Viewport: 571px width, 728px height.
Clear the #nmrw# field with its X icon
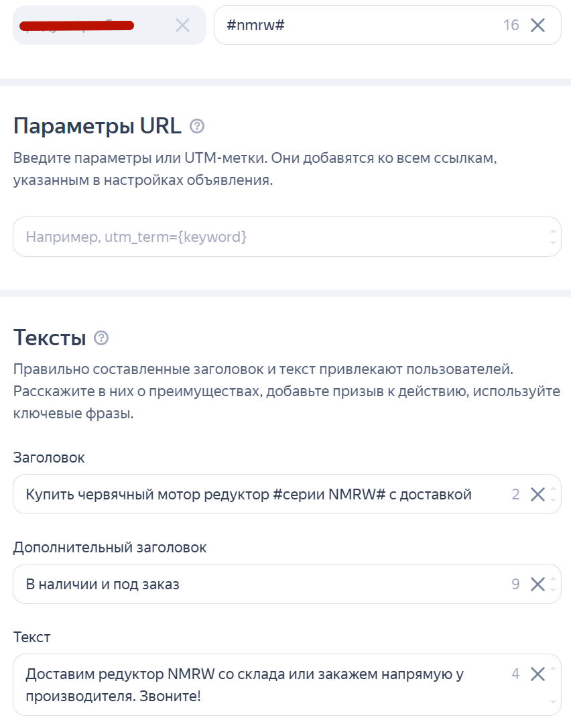[x=537, y=25]
